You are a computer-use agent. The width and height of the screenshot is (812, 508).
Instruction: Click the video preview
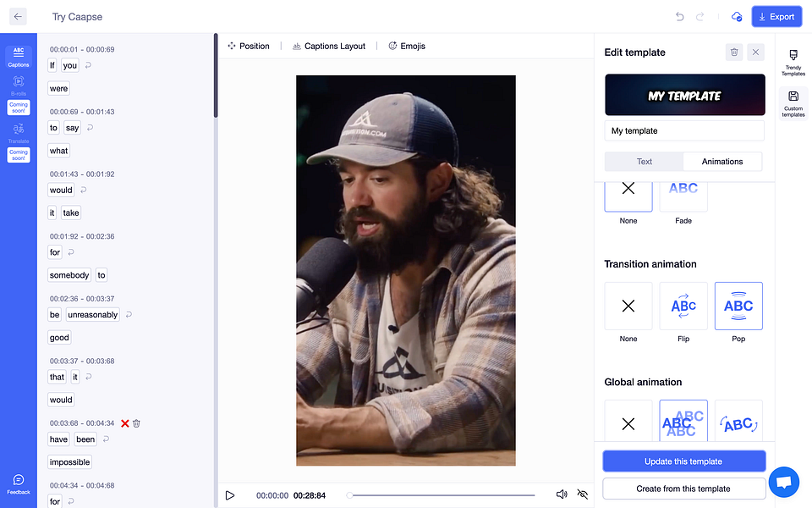coord(405,270)
